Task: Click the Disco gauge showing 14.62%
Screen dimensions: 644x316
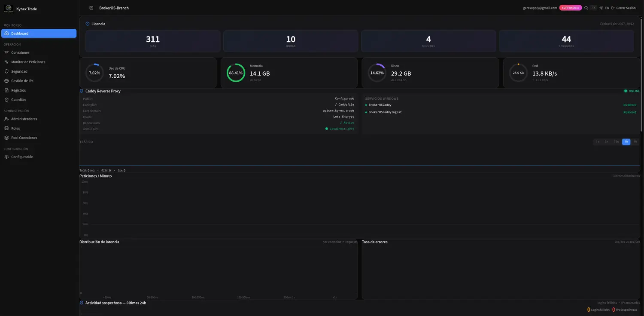Action: coord(377,73)
